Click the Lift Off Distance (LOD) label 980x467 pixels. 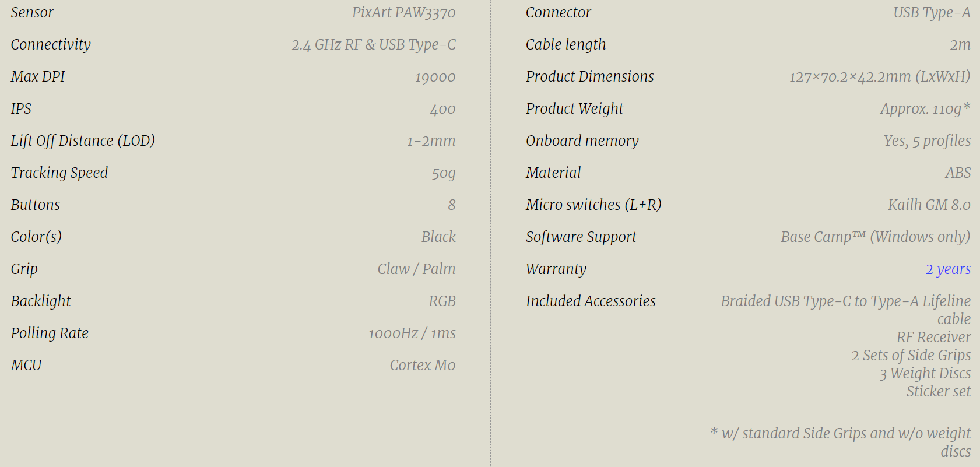(83, 141)
